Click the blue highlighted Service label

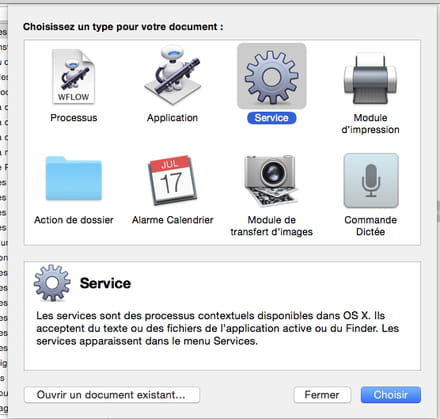(x=271, y=118)
